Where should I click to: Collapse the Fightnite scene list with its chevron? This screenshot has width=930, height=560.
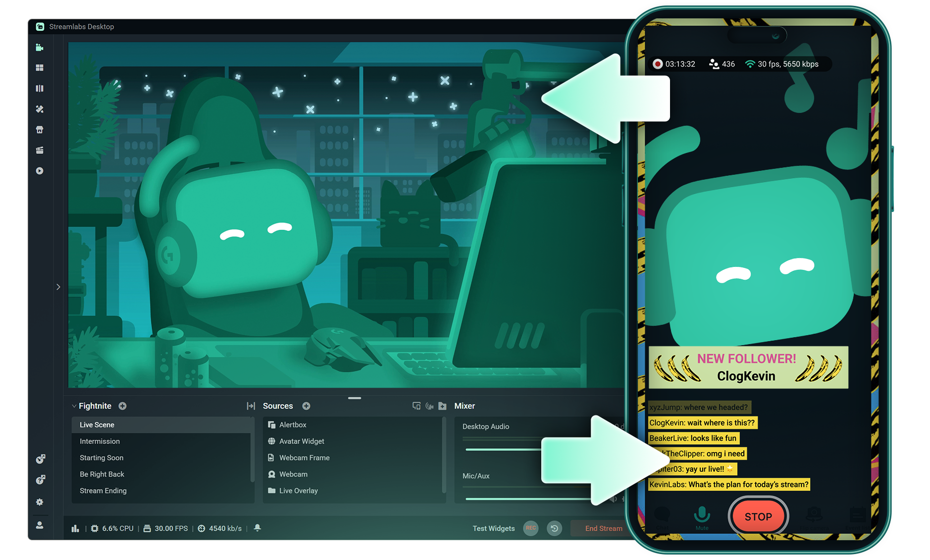(74, 406)
